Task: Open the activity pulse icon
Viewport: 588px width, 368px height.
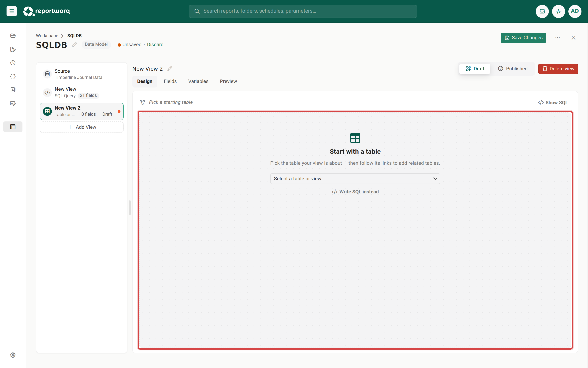Action: tap(558, 11)
